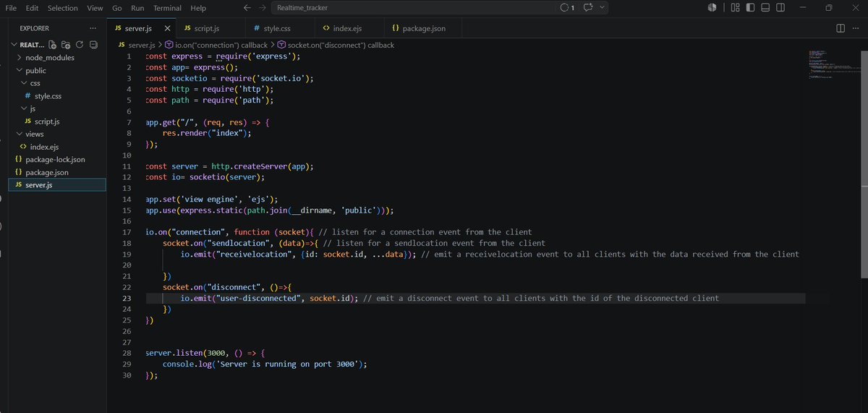
Task: Click line number 17 in gutter
Action: [x=127, y=232]
